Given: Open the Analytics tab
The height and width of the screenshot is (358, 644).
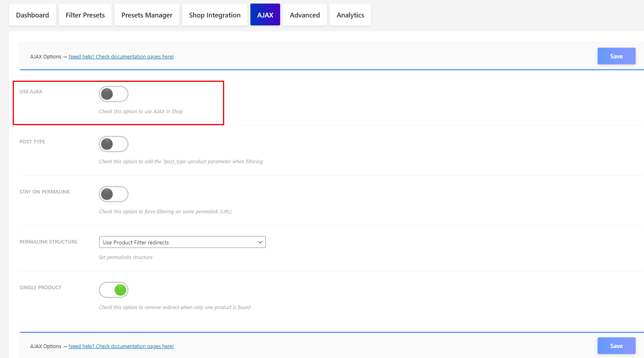Looking at the screenshot, I should point(350,15).
